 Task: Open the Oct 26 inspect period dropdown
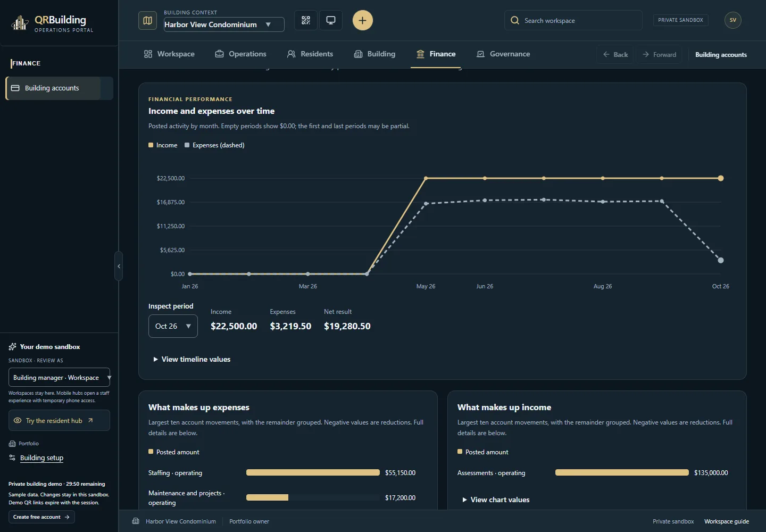(x=173, y=326)
